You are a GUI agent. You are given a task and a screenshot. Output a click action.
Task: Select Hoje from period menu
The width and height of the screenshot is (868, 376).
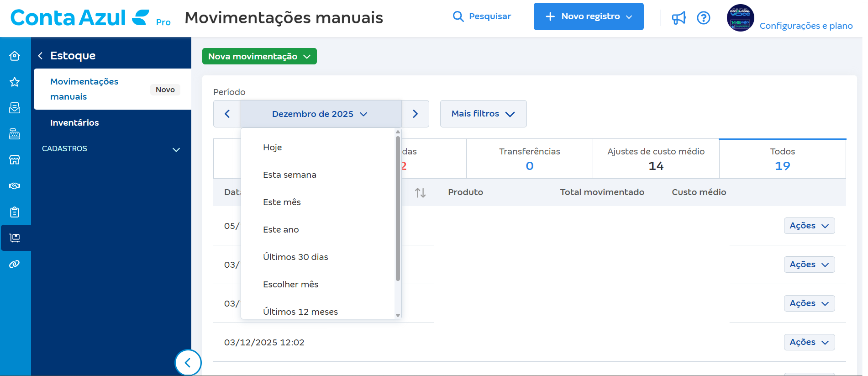point(318,147)
